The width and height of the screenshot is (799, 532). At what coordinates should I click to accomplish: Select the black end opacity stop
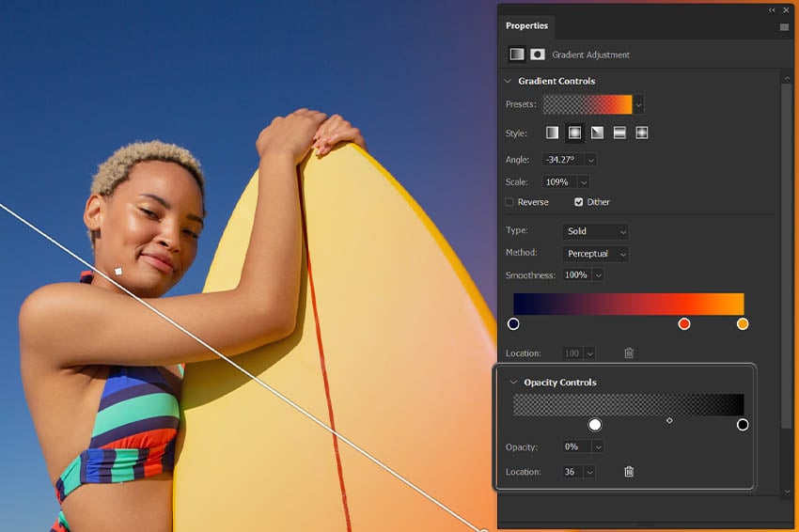[743, 425]
